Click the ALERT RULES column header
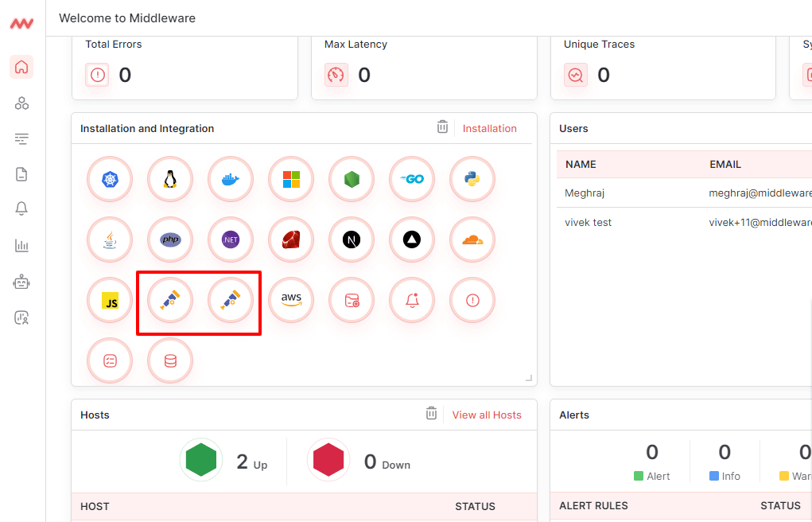Image resolution: width=812 pixels, height=522 pixels. [593, 505]
